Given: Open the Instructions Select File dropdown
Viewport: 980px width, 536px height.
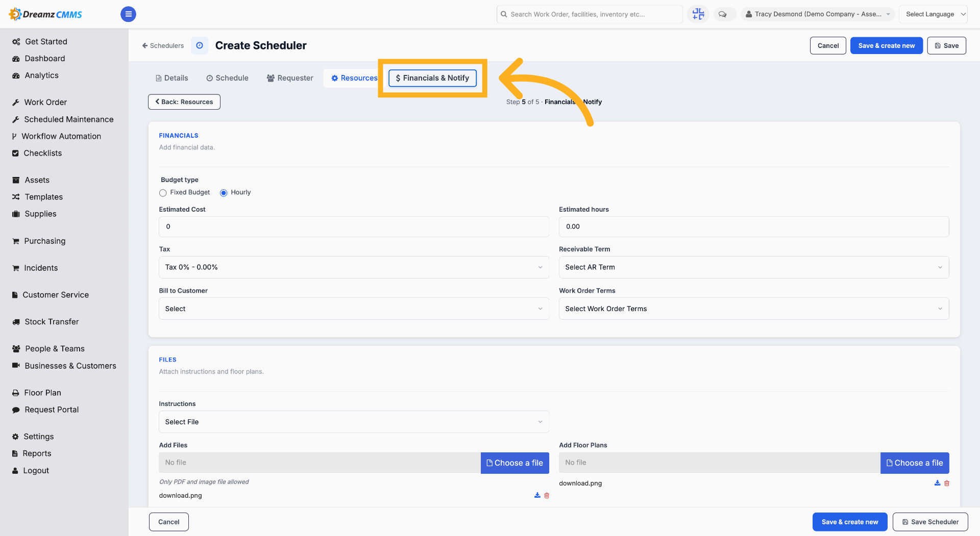Looking at the screenshot, I should pos(354,422).
